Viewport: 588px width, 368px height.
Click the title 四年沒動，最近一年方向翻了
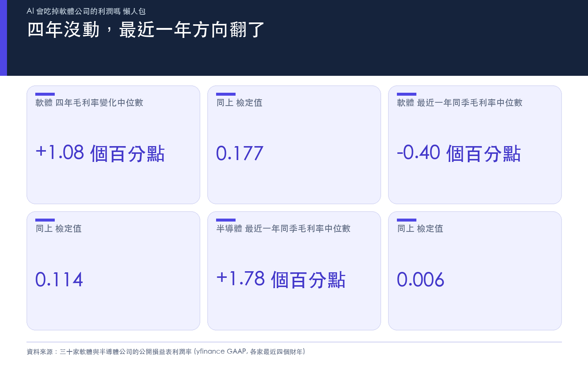pos(146,30)
